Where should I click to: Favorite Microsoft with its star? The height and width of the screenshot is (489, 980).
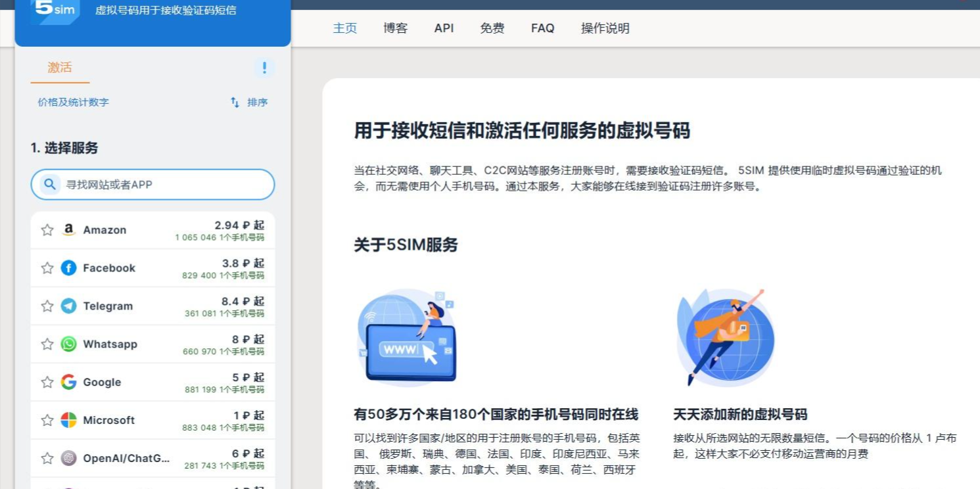47,420
